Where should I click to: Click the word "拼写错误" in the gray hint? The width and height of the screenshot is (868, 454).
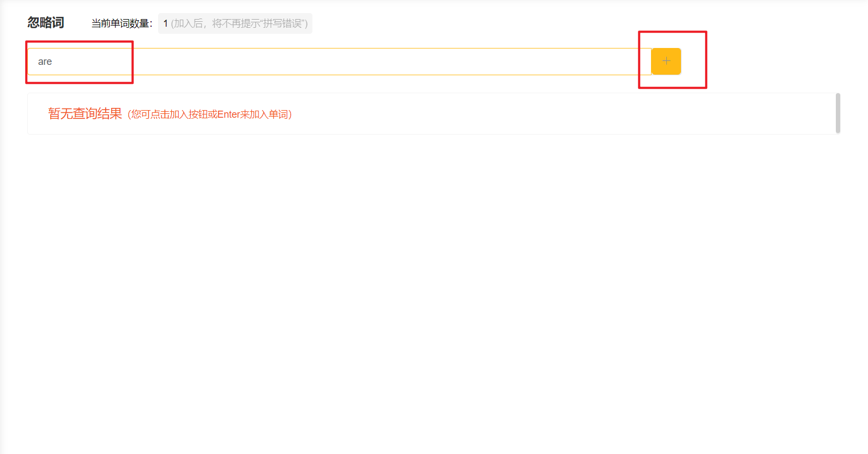283,23
